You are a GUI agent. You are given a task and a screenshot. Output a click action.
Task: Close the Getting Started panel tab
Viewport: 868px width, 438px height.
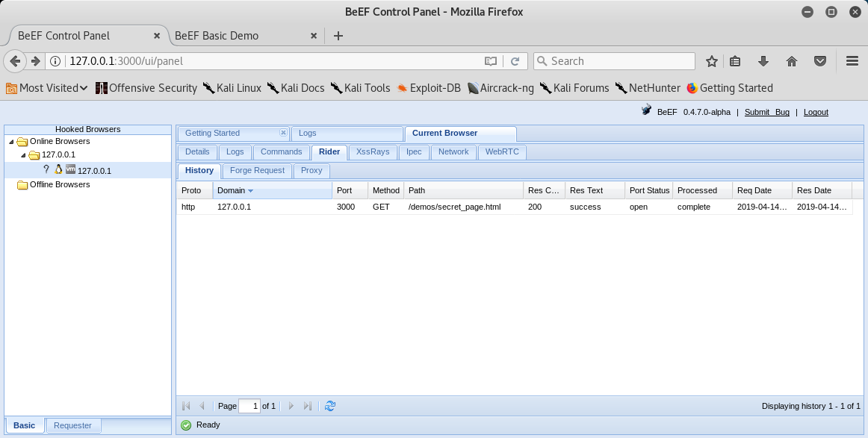[283, 133]
